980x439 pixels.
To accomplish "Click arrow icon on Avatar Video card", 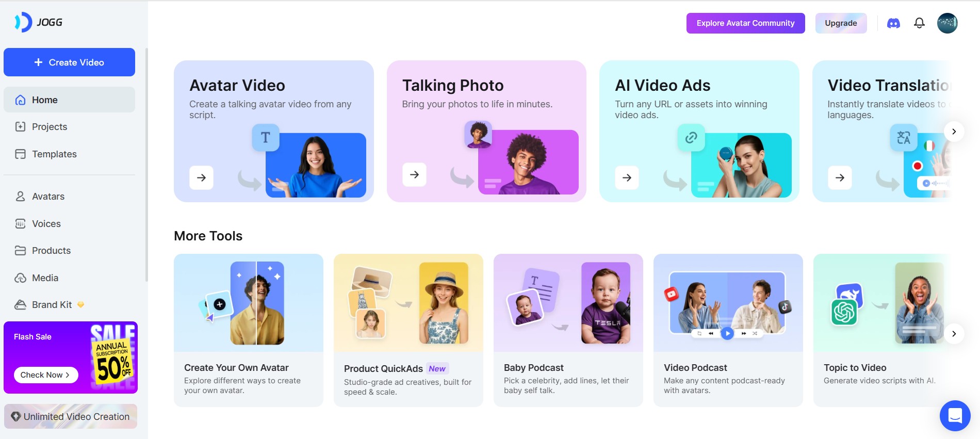I will pos(202,177).
